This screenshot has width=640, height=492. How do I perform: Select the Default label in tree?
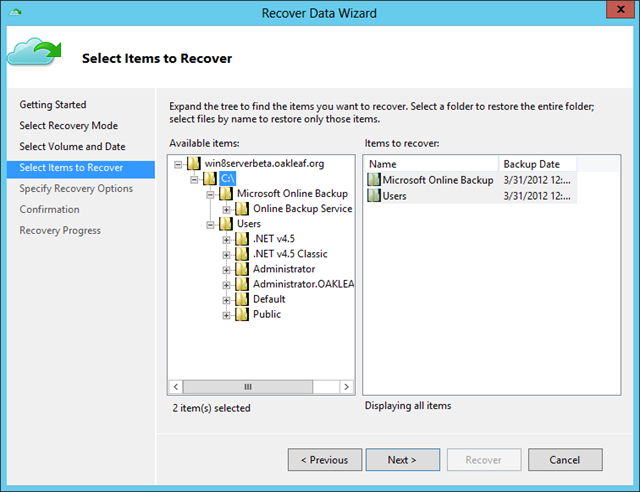269,299
